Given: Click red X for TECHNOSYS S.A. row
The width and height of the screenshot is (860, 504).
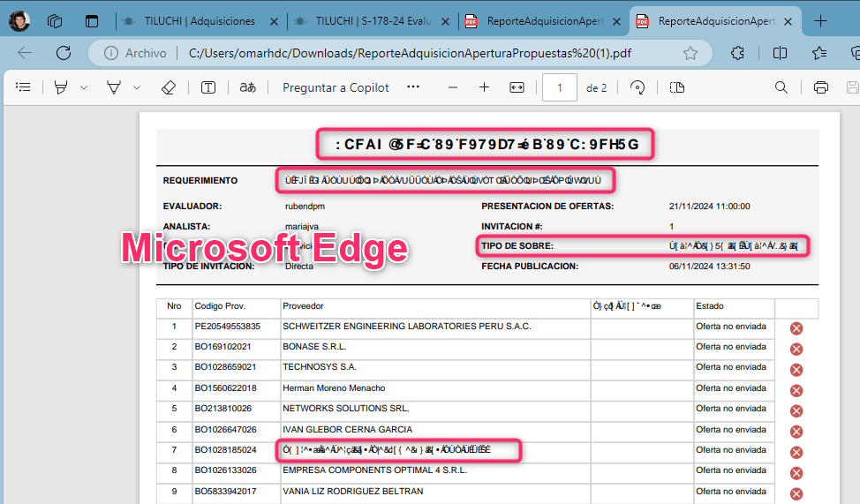Looking at the screenshot, I should (796, 370).
